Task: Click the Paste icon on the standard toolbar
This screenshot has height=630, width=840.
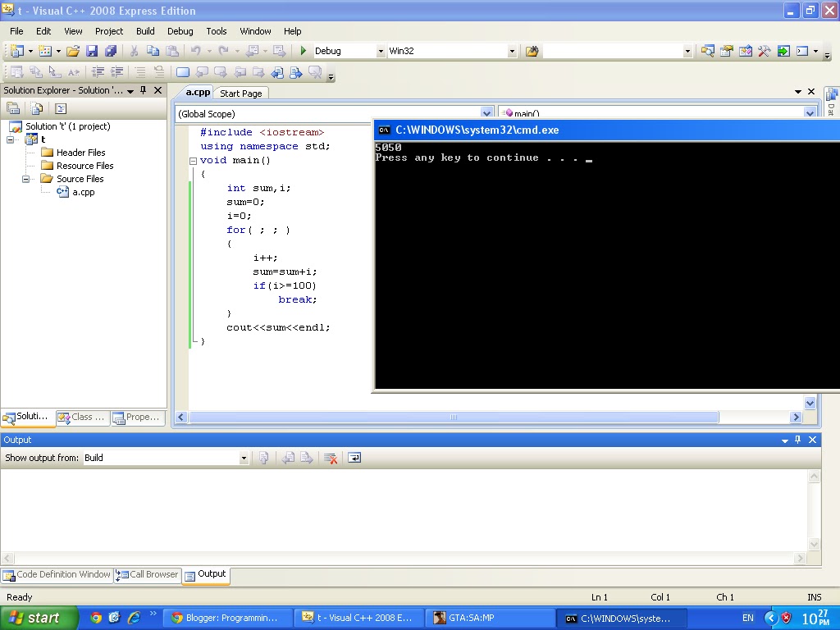Action: (x=172, y=50)
